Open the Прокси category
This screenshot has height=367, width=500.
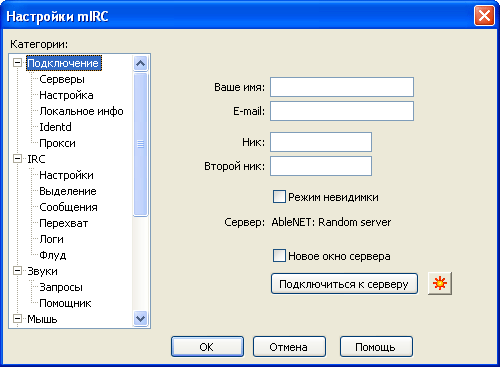click(57, 143)
